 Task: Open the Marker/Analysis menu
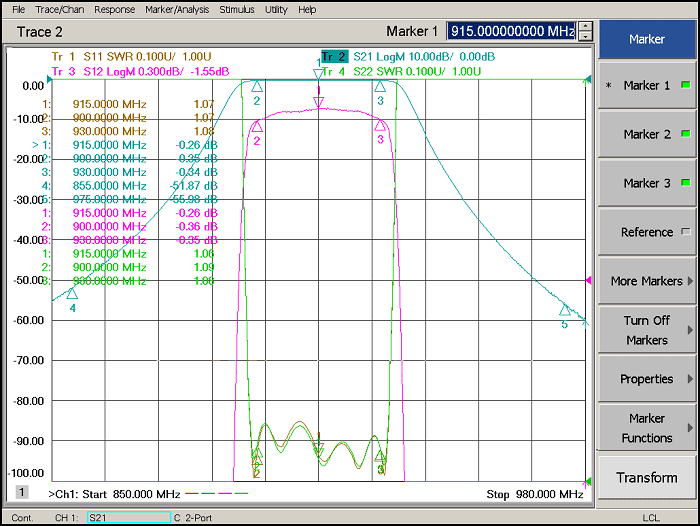[177, 9]
